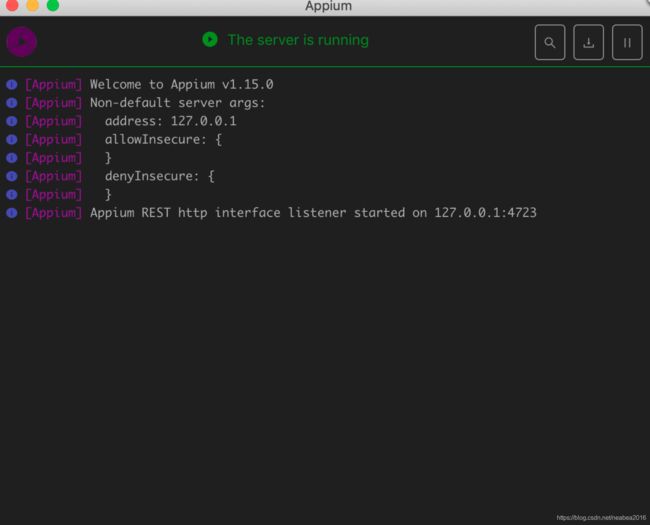Click "The server is running" status text
650x525 pixels.
click(x=298, y=40)
